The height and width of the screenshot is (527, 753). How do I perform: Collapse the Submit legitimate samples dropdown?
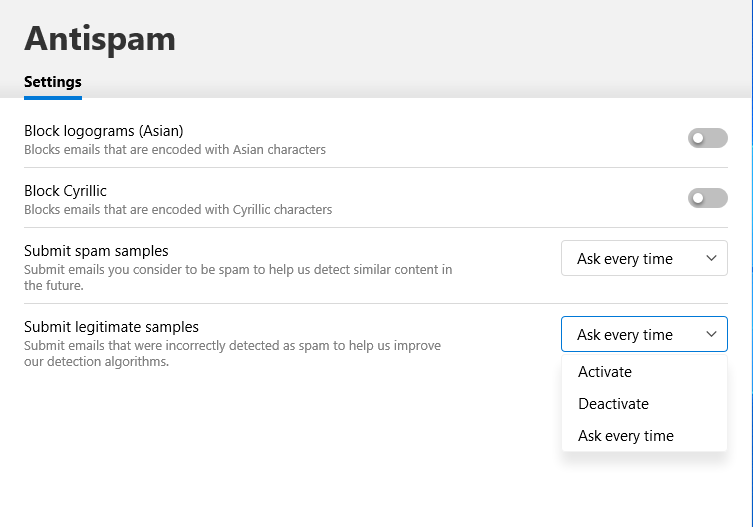[644, 335]
